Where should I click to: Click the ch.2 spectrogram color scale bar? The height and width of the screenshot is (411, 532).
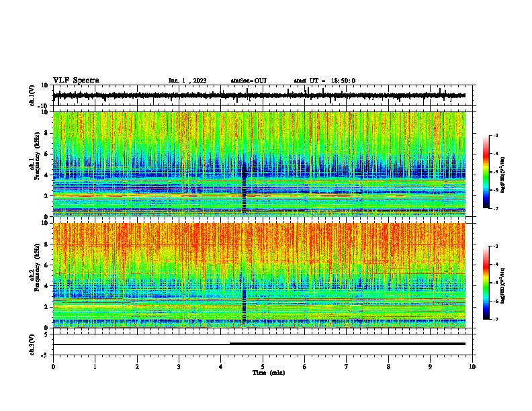coord(486,283)
